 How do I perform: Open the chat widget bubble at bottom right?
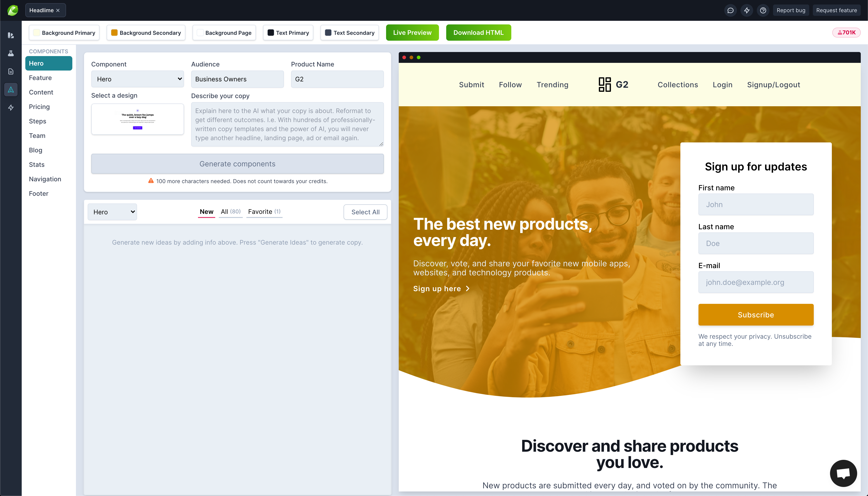(x=843, y=473)
